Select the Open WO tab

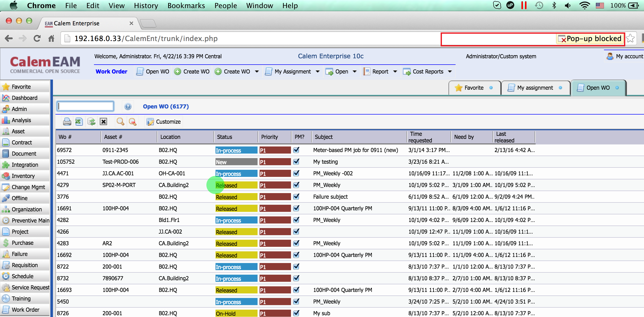click(598, 88)
